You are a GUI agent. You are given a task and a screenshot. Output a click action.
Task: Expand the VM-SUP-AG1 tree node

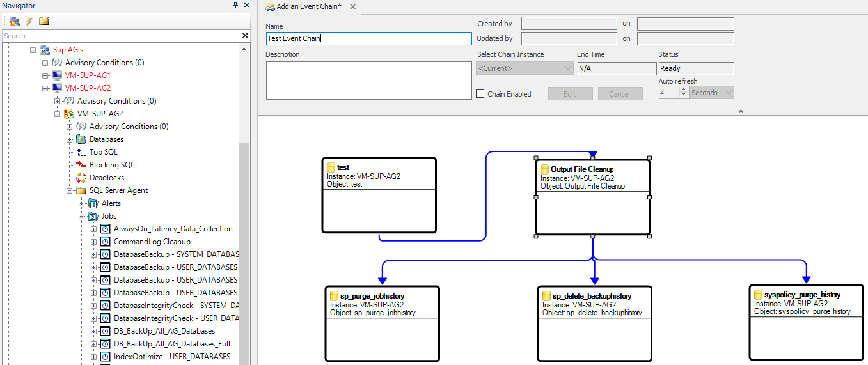tap(45, 75)
